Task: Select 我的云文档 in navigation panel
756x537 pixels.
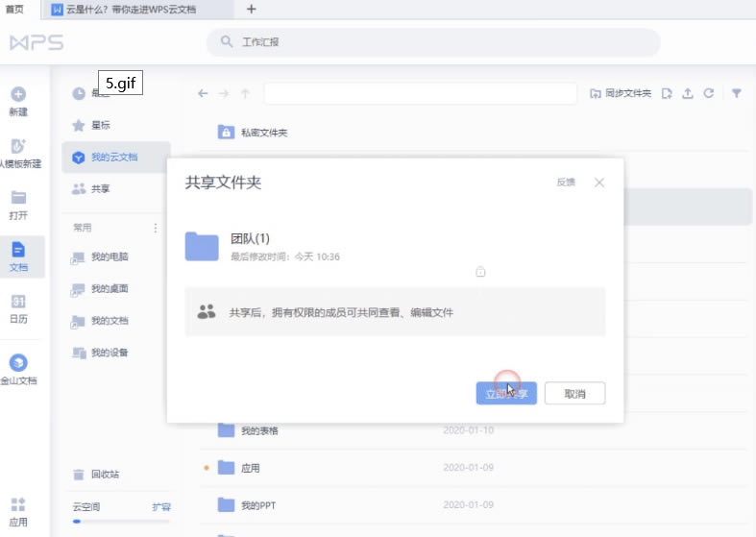Action: (x=114, y=157)
